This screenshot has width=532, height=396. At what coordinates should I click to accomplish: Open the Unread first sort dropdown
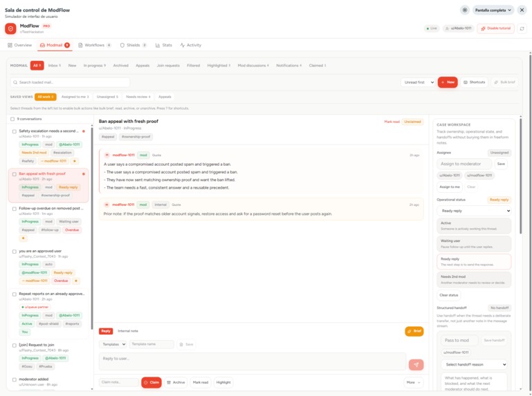[x=418, y=82]
